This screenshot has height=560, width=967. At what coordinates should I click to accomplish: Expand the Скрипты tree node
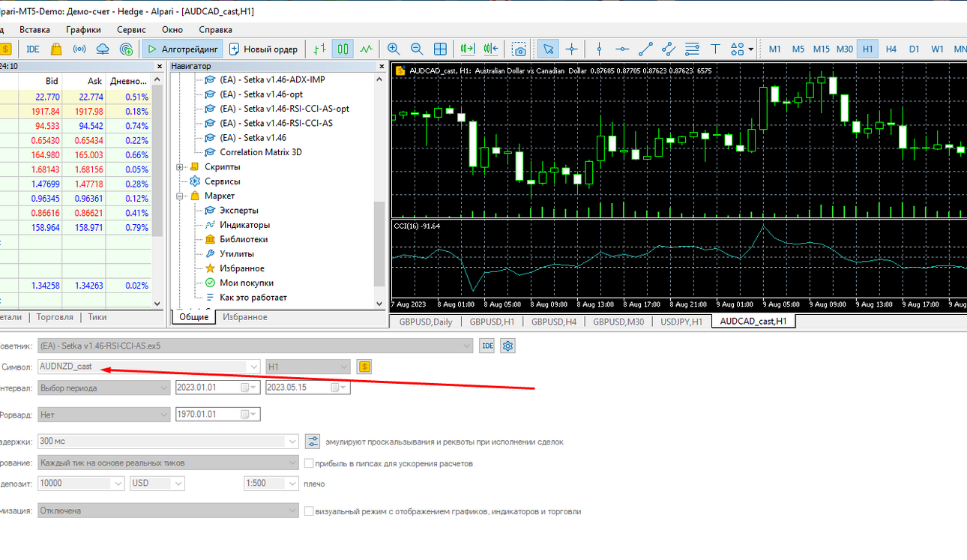coord(180,167)
